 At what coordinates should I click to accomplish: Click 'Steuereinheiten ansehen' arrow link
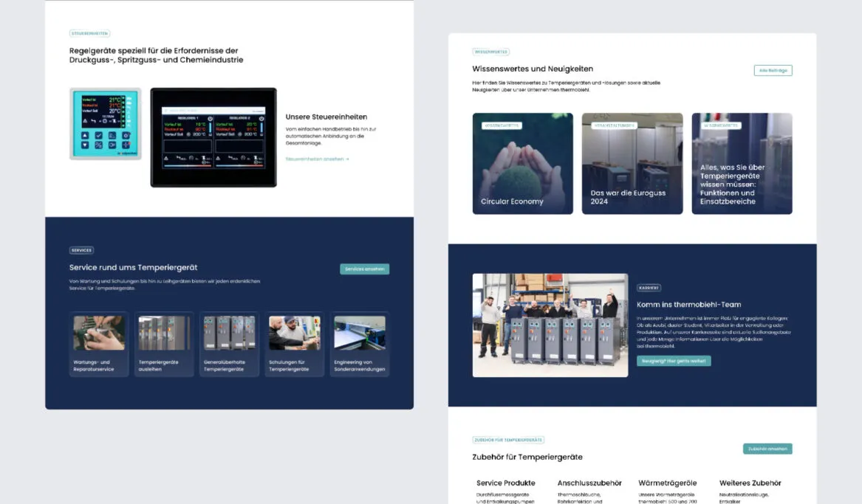point(317,159)
